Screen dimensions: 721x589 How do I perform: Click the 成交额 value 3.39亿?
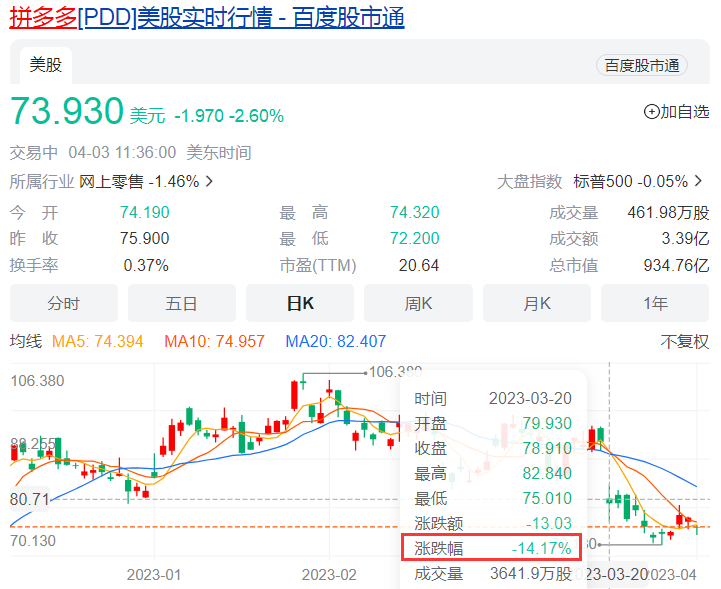coord(686,238)
